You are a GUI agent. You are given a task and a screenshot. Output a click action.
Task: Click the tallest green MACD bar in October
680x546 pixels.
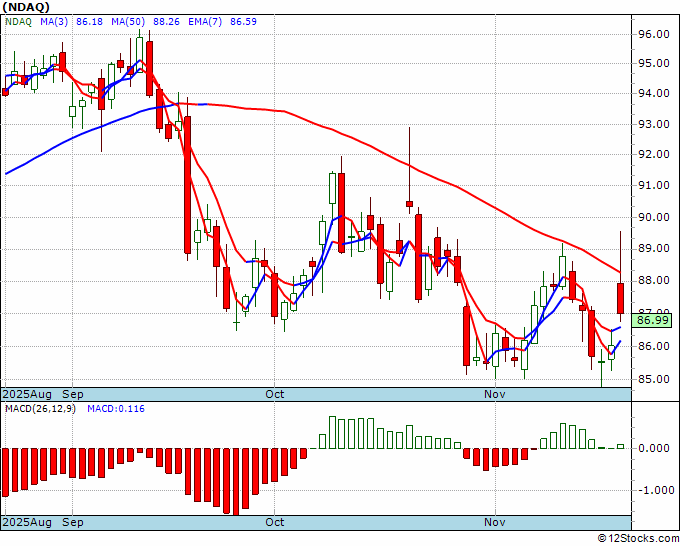point(332,432)
